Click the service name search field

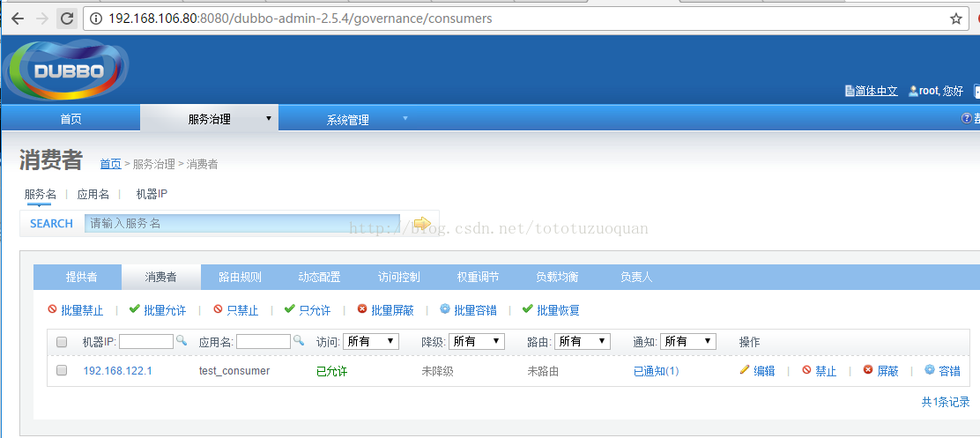[x=242, y=223]
